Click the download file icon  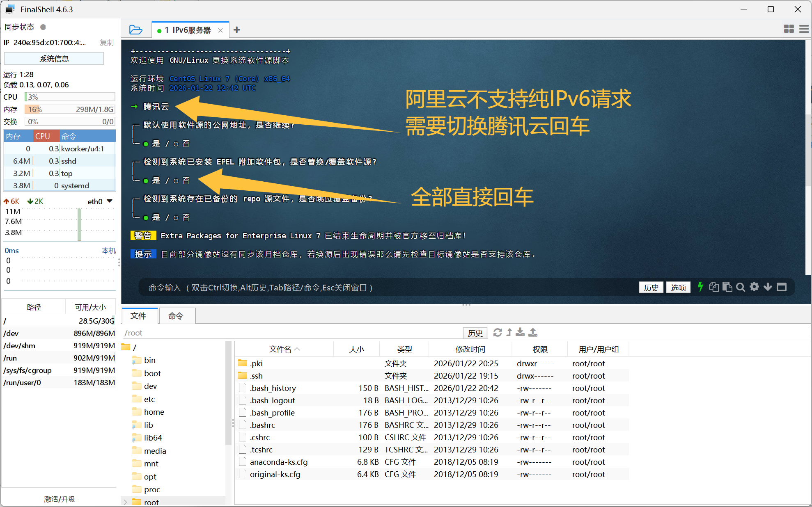[520, 332]
